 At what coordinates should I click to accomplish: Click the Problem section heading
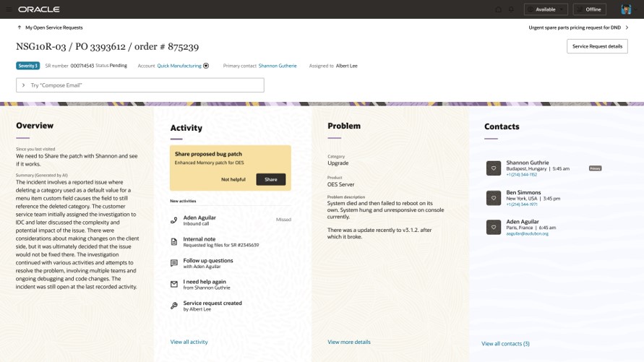344,126
